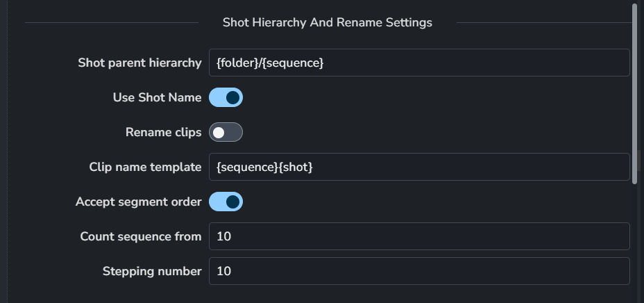This screenshot has width=644, height=303.
Task: Click the Stepping number label text
Action: coord(152,271)
